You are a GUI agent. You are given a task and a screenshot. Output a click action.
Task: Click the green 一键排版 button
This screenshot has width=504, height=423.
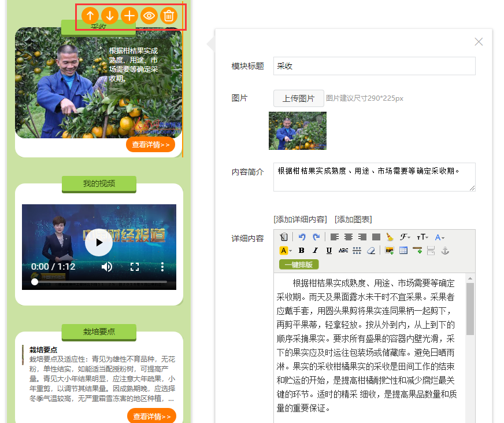(x=298, y=264)
